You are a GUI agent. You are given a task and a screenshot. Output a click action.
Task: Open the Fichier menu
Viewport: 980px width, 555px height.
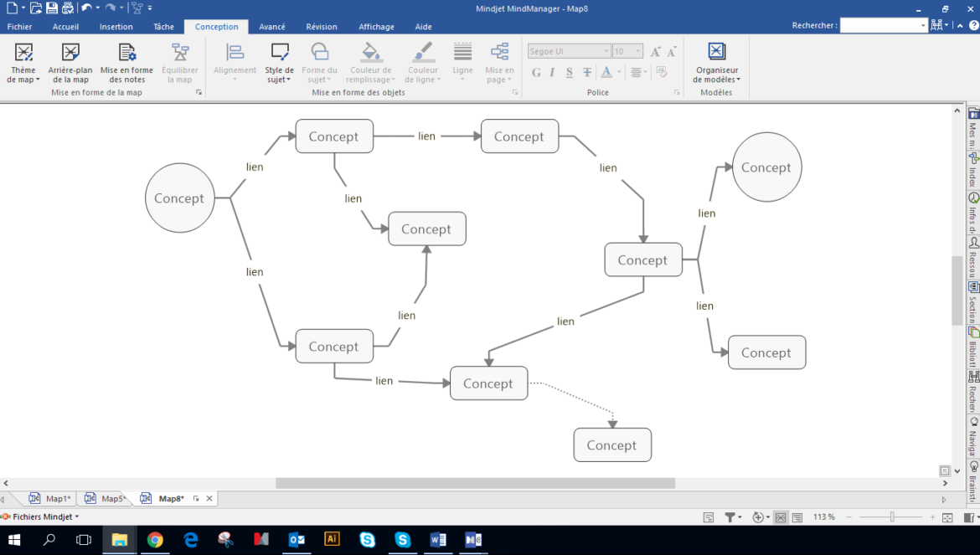click(19, 27)
